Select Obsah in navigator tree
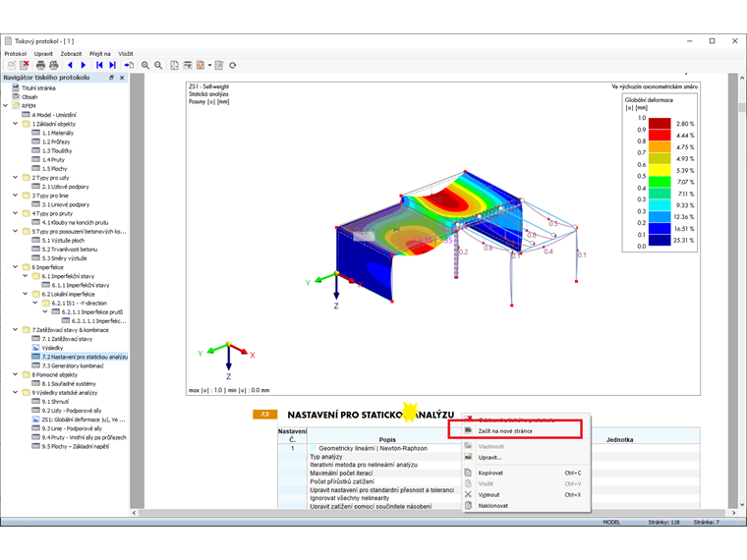The width and height of the screenshot is (747, 560). point(29,96)
